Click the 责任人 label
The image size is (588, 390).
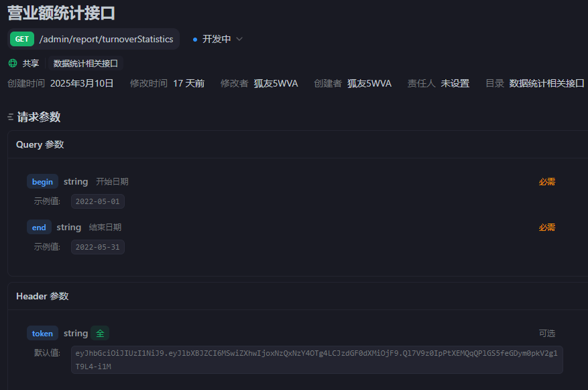click(421, 83)
